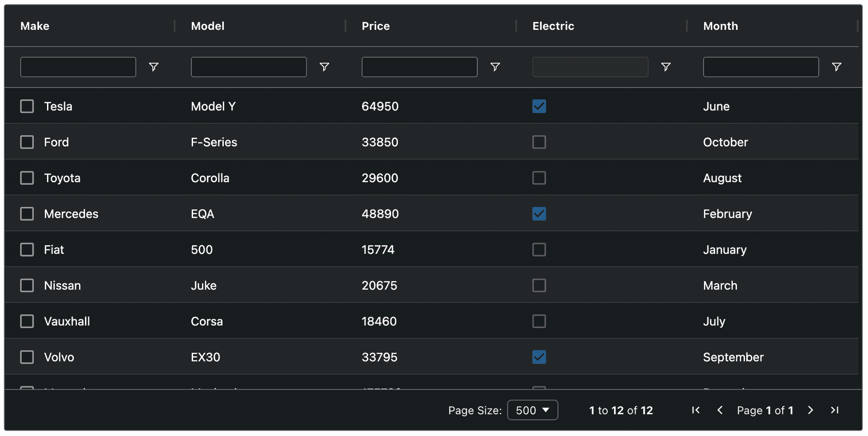Click the price 64950 cell
The image size is (868, 436).
pos(380,106)
